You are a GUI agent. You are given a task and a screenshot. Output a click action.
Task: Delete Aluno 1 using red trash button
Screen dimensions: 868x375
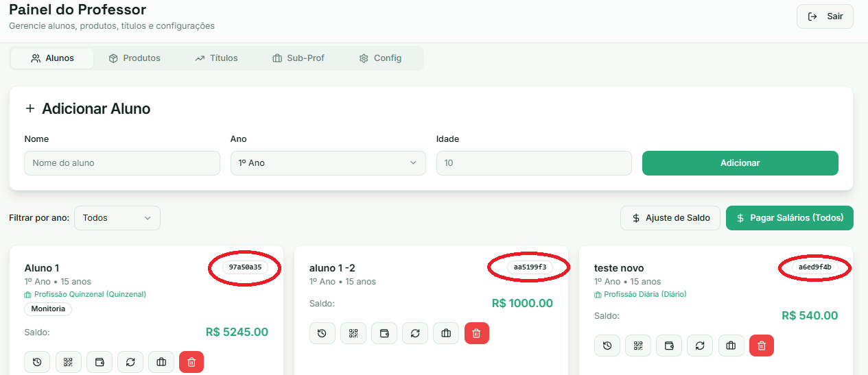(191, 362)
